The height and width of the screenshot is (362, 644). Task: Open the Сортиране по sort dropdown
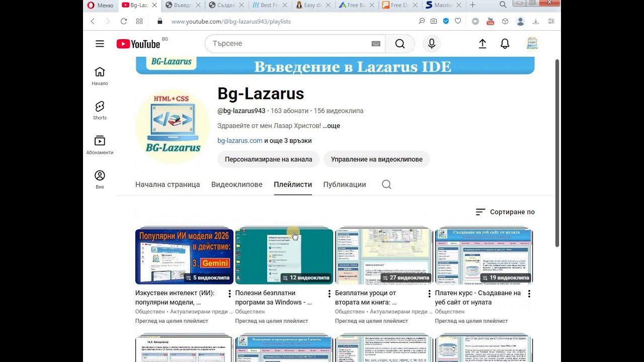(x=505, y=212)
